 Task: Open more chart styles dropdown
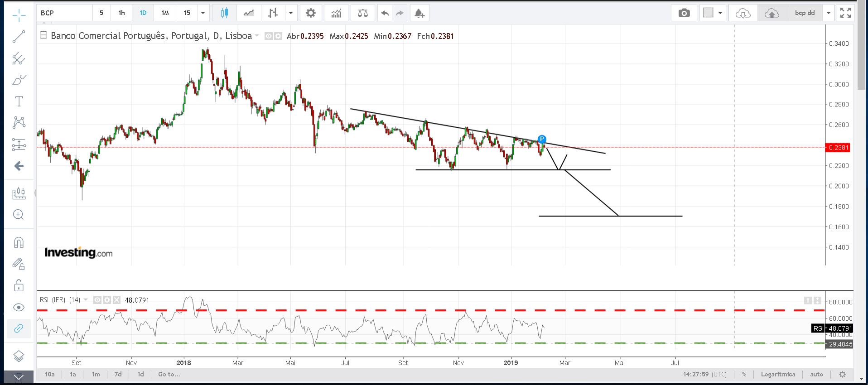coord(291,13)
